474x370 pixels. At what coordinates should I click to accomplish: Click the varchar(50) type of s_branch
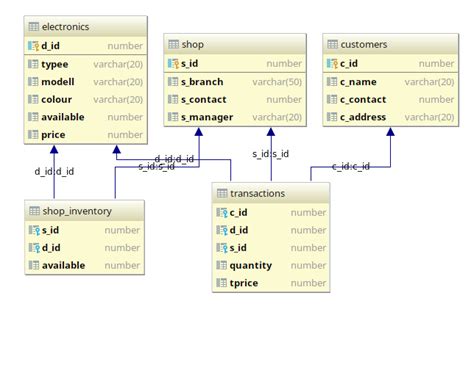coord(277,82)
